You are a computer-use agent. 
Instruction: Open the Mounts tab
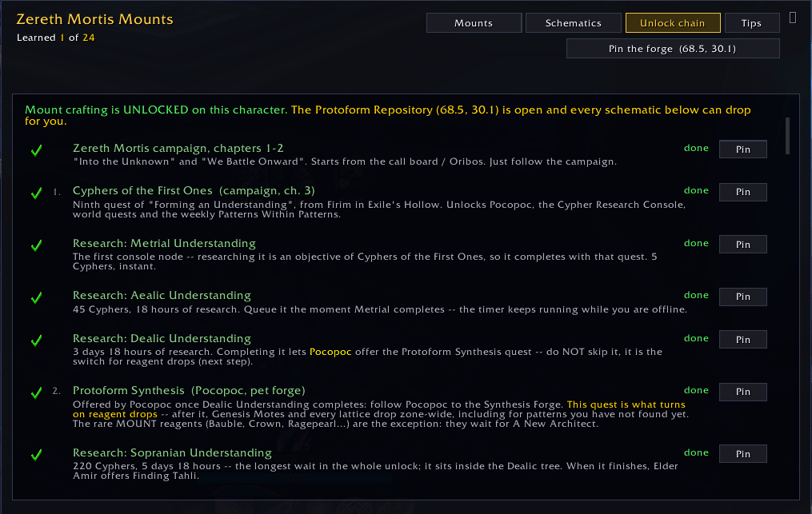(474, 22)
